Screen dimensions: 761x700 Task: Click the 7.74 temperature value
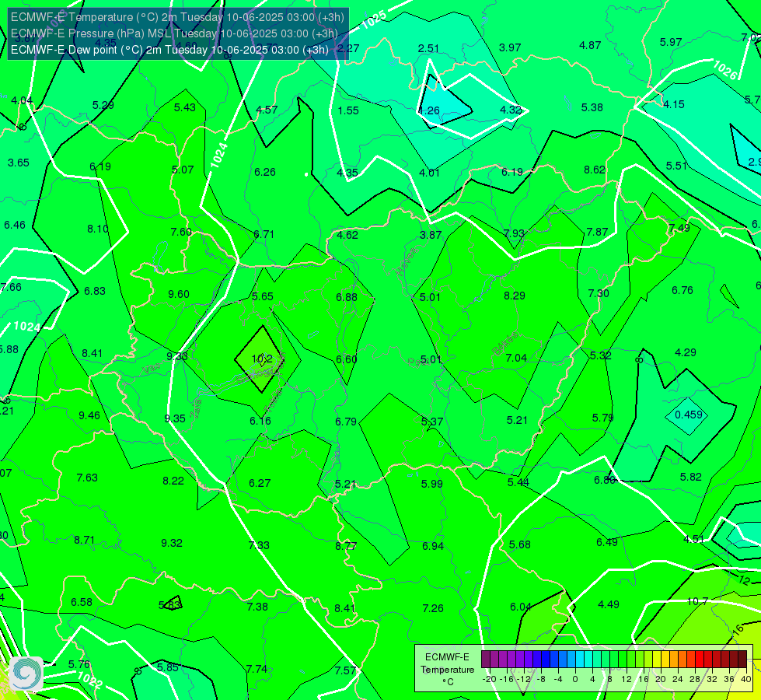pyautogui.click(x=257, y=670)
